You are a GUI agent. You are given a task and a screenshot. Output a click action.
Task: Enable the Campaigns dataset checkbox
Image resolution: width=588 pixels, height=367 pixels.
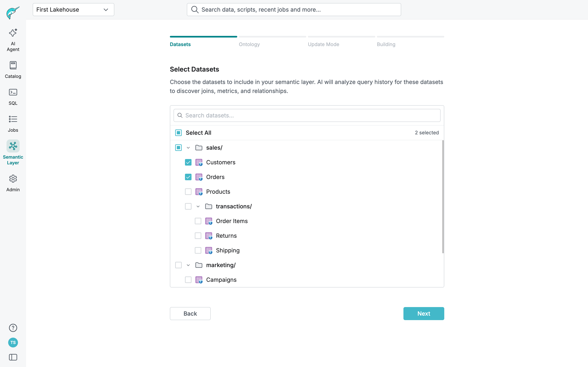pyautogui.click(x=188, y=280)
